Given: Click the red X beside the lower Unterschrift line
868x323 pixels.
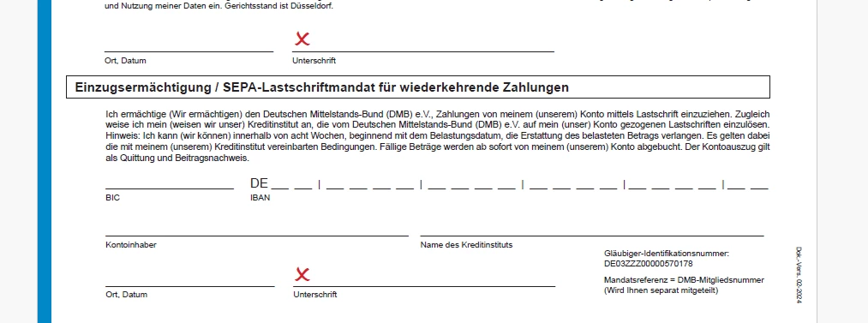Looking at the screenshot, I should click(x=302, y=274).
